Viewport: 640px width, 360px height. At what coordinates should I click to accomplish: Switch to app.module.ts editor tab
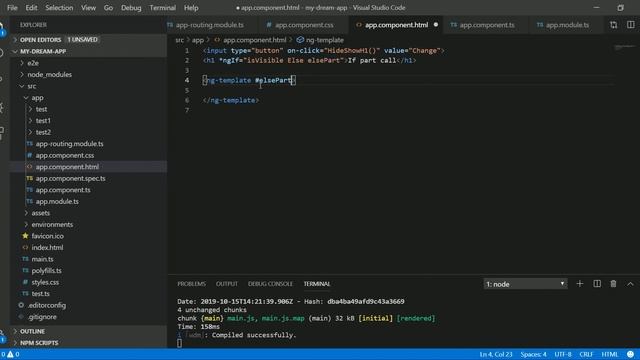point(567,25)
